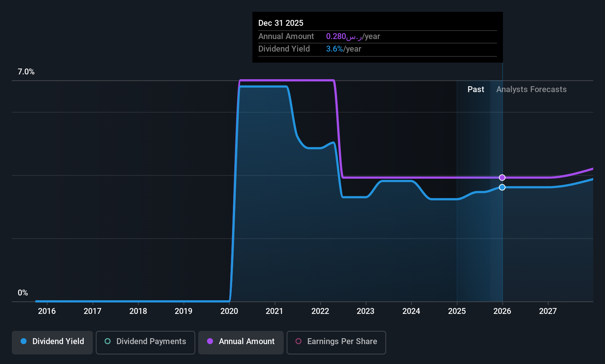Viewport: 605px width, 364px height.
Task: Click the Past region label
Action: [476, 90]
